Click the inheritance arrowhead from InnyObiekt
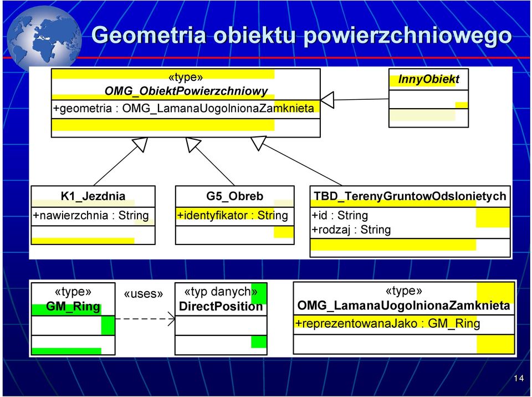 click(328, 100)
